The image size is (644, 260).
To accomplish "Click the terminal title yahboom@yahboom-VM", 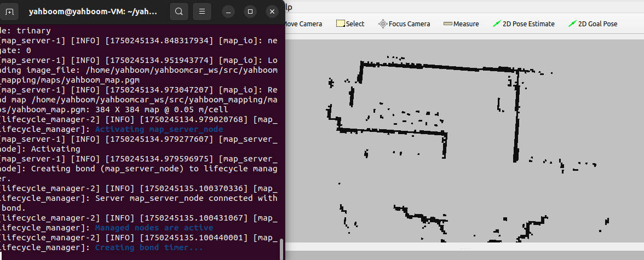I will pos(93,12).
